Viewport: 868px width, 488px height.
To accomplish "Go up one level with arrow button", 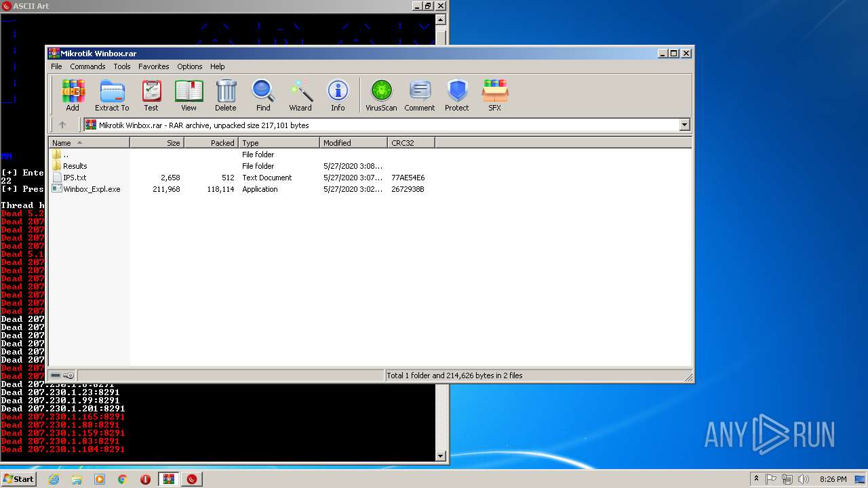I will 62,125.
